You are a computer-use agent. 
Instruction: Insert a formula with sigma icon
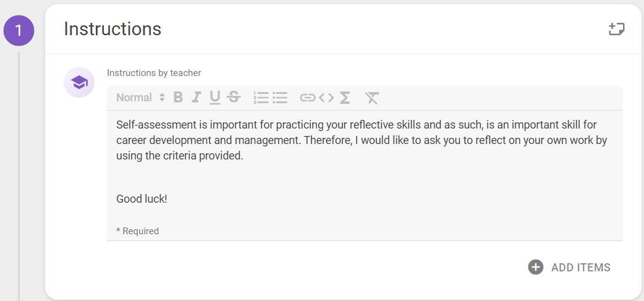pos(345,97)
